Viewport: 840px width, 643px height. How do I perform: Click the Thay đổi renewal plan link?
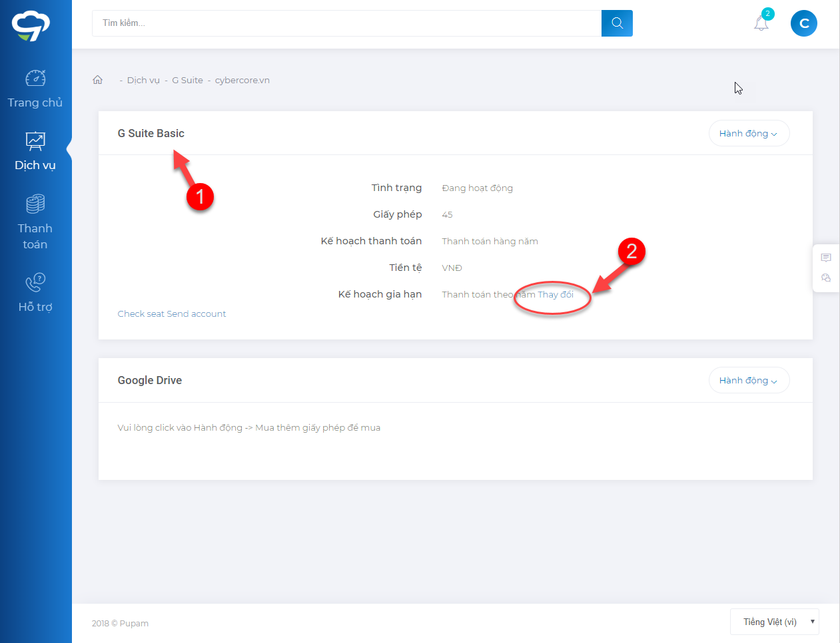point(556,295)
